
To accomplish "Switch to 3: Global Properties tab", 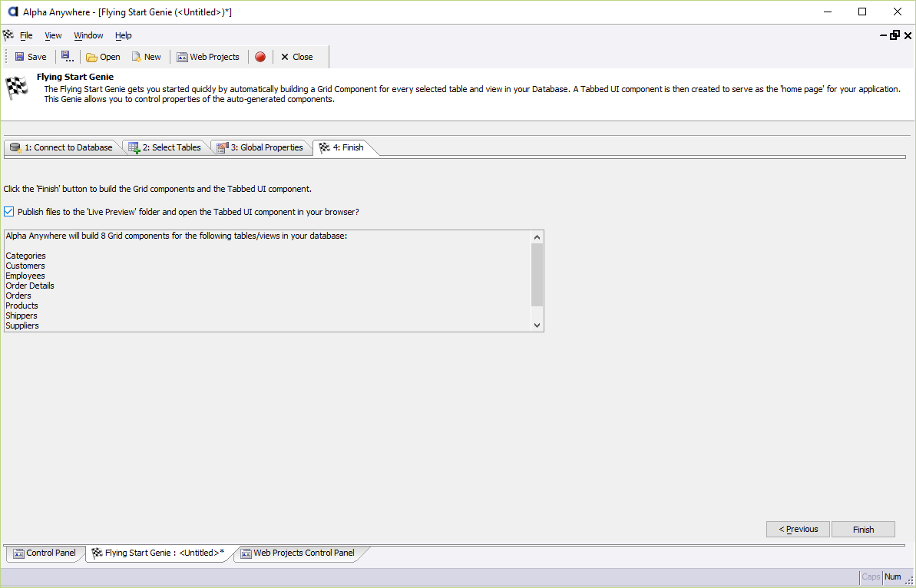I will pyautogui.click(x=260, y=147).
